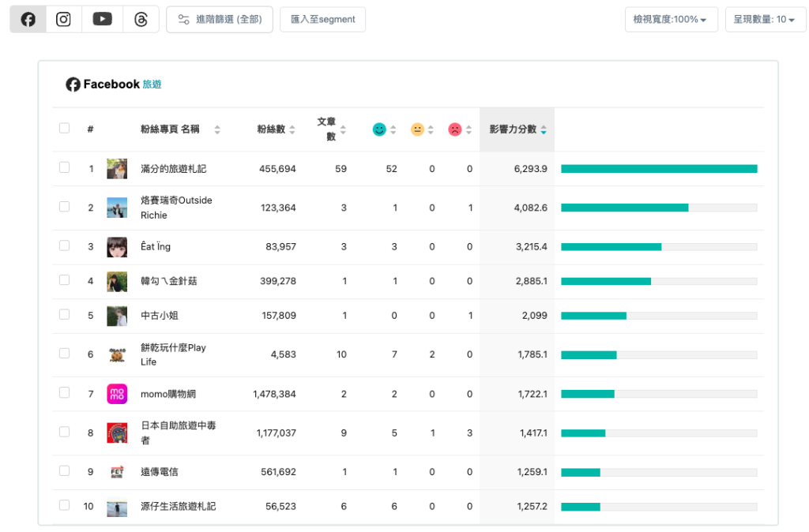Image resolution: width=809 pixels, height=532 pixels.
Task: Click the 匯入至segment button
Action: click(x=323, y=20)
